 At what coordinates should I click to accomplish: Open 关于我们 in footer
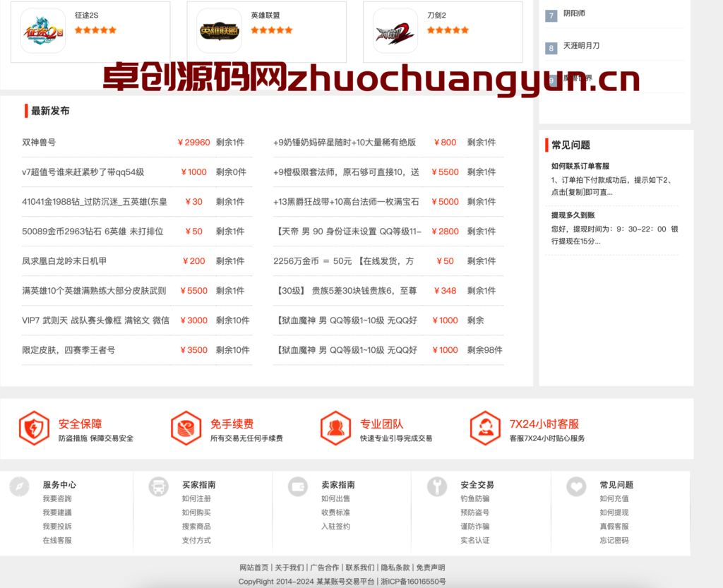289,568
